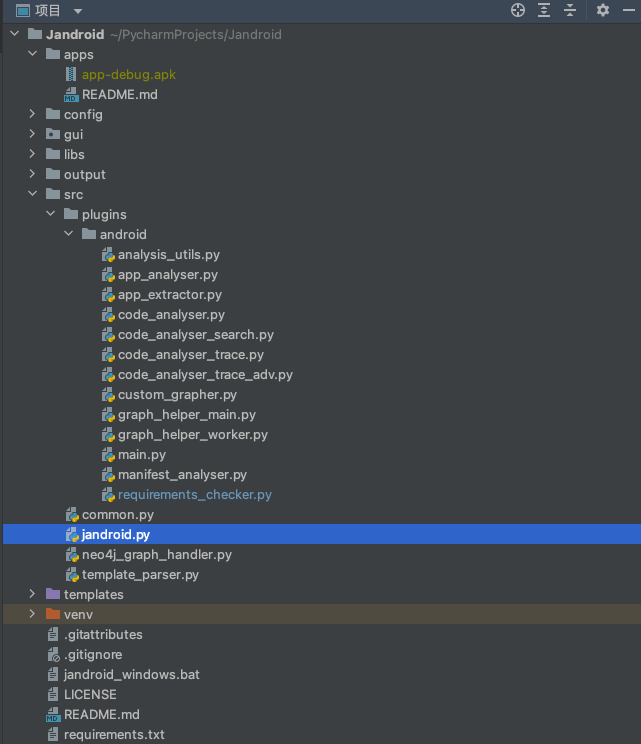Click Python icon beside main.py
Viewport: 641px width, 744px height.
[x=108, y=454]
